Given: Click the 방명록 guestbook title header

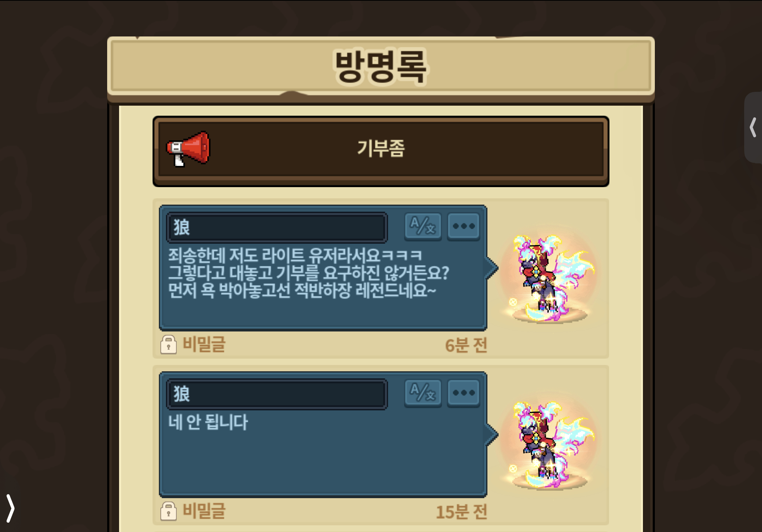Looking at the screenshot, I should coord(381,67).
